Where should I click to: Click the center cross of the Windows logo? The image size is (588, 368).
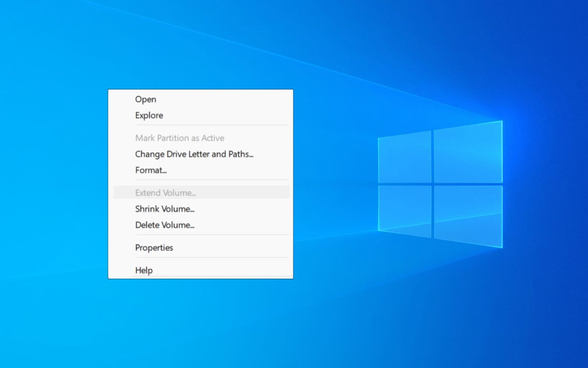click(x=432, y=184)
